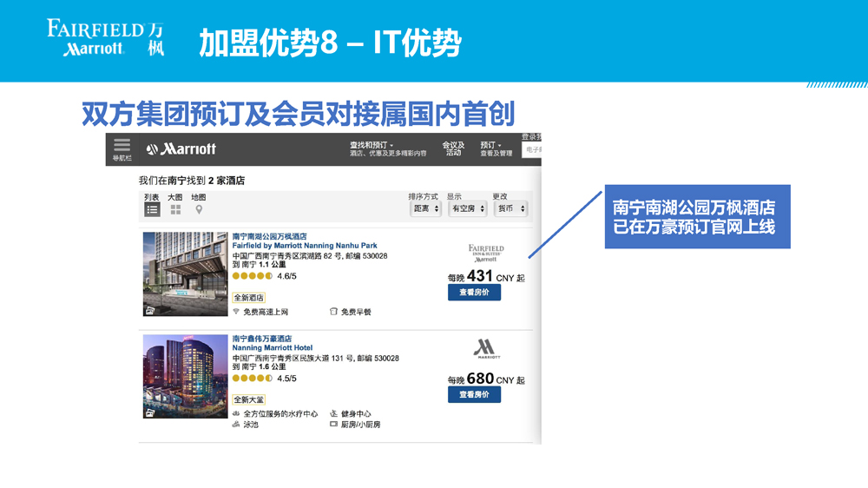Switch to list view icon
The image size is (868, 488).
pyautogui.click(x=152, y=209)
